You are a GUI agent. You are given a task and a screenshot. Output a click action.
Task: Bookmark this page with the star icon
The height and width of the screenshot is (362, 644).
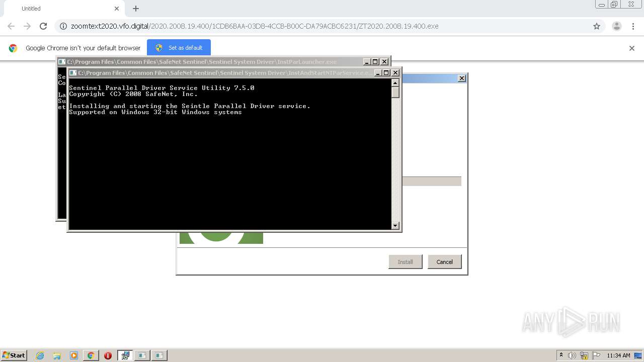(x=597, y=26)
